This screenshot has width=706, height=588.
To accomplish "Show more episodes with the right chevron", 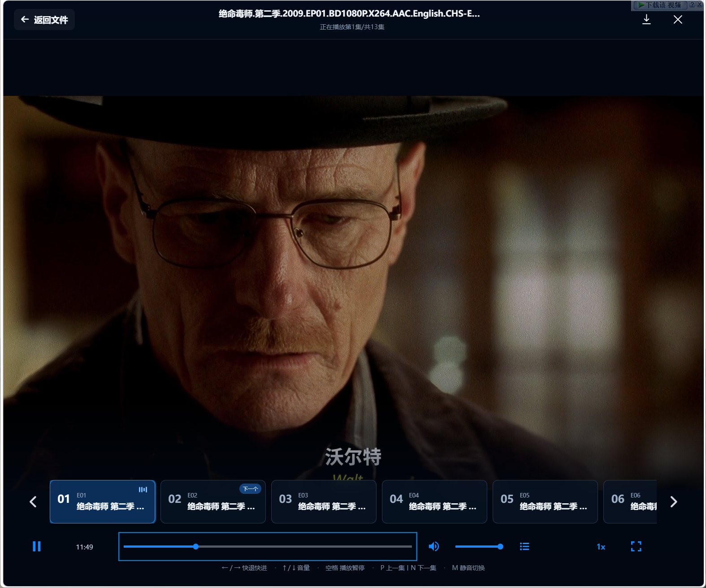I will point(673,502).
